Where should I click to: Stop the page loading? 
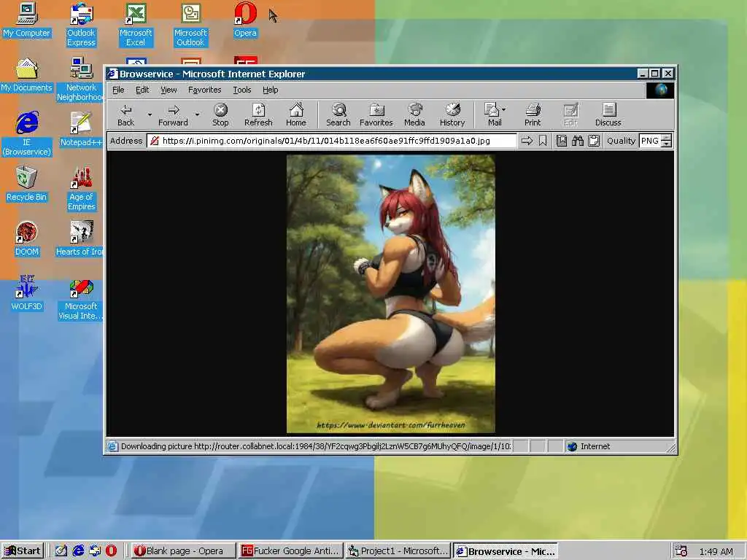220,114
